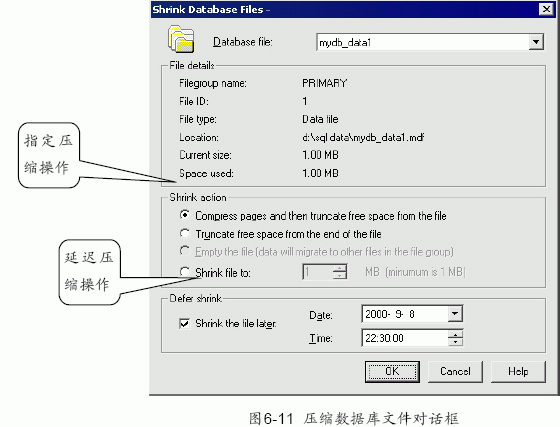The height and width of the screenshot is (427, 560).
Task: Click the PRIMARY filegroup name value
Action: click(325, 83)
